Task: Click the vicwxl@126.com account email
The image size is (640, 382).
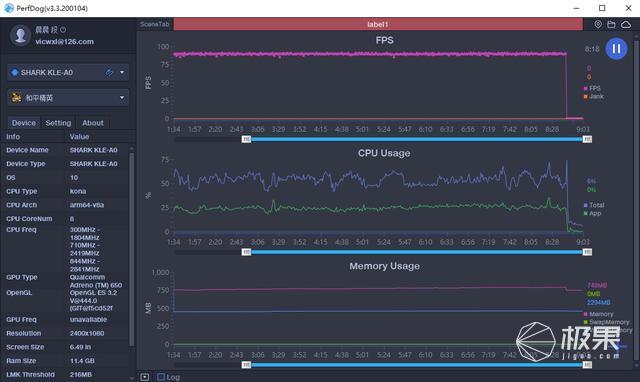Action: click(x=64, y=42)
